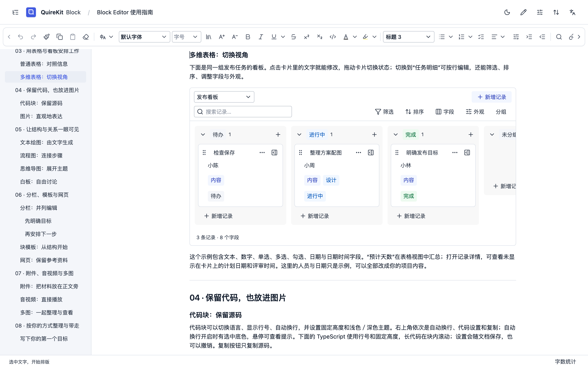Activate the format painter brush
The image size is (588, 368).
[46, 37]
